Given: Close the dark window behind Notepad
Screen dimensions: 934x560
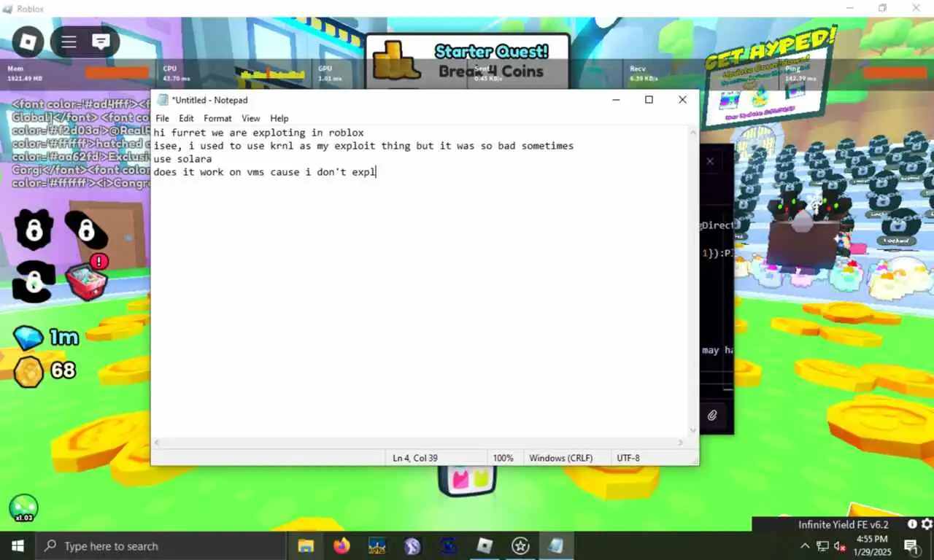Looking at the screenshot, I should click(x=710, y=162).
